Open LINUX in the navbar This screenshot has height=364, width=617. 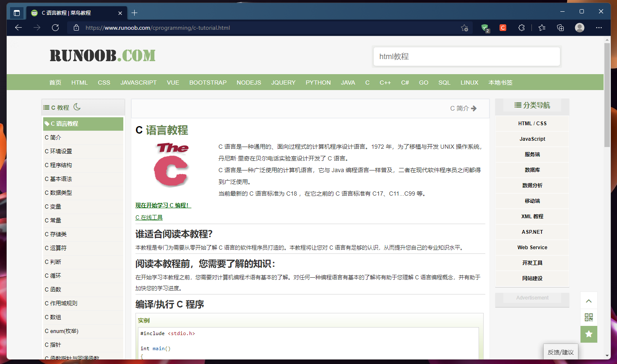click(x=469, y=83)
